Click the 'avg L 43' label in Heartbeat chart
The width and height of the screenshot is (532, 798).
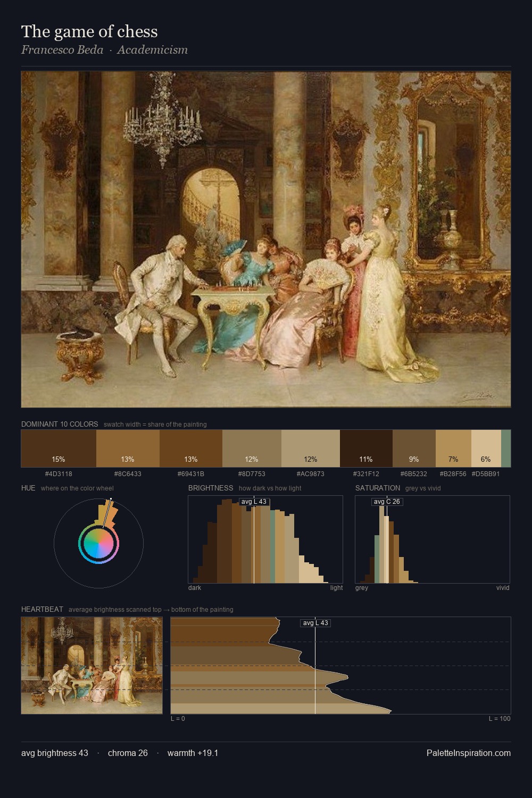pos(315,623)
